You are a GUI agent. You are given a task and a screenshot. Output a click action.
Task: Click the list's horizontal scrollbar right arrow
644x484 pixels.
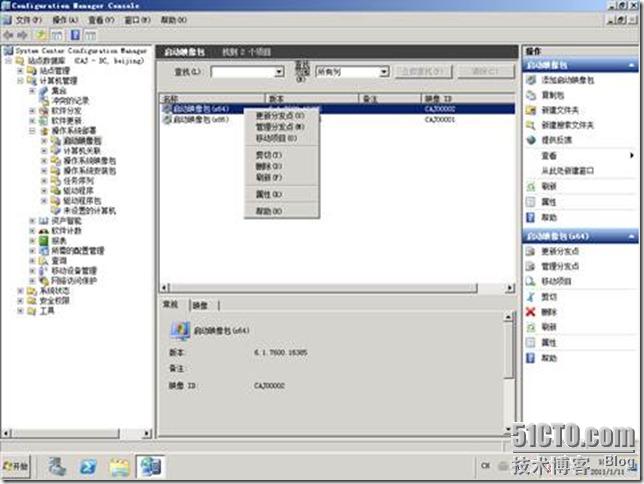tap(510, 288)
